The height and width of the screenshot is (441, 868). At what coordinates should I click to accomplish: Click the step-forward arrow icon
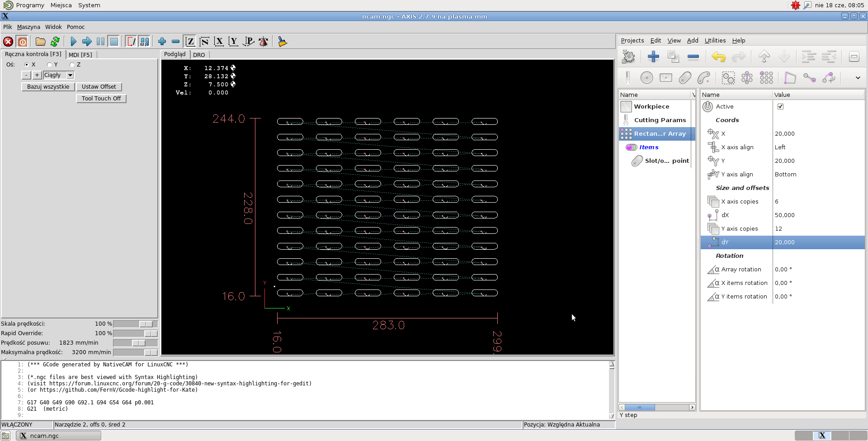pos(87,42)
